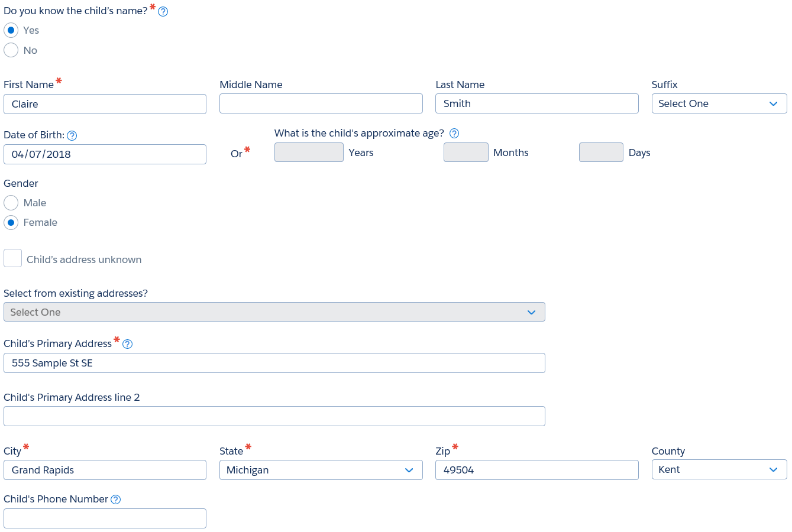Screen dimensions: 792x532
Task: Open the County dropdown showing Kent
Action: coord(719,469)
